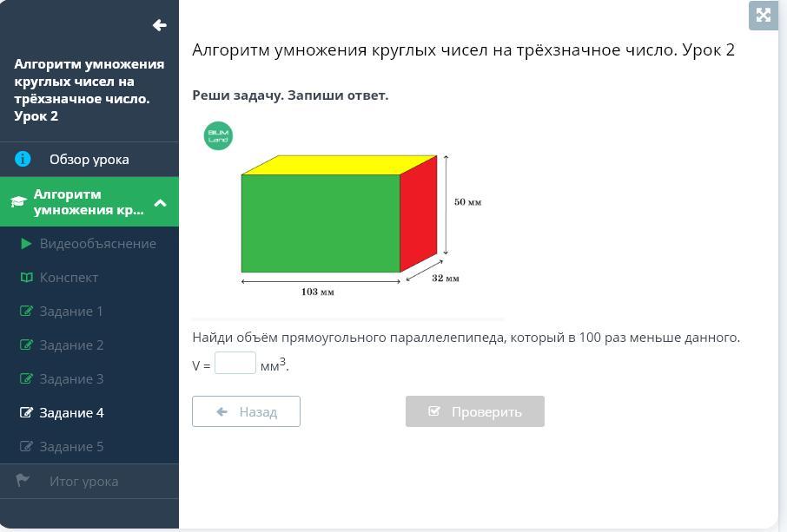
Task: Click the blue info icon beside Обзор урока
Action: coord(23,159)
